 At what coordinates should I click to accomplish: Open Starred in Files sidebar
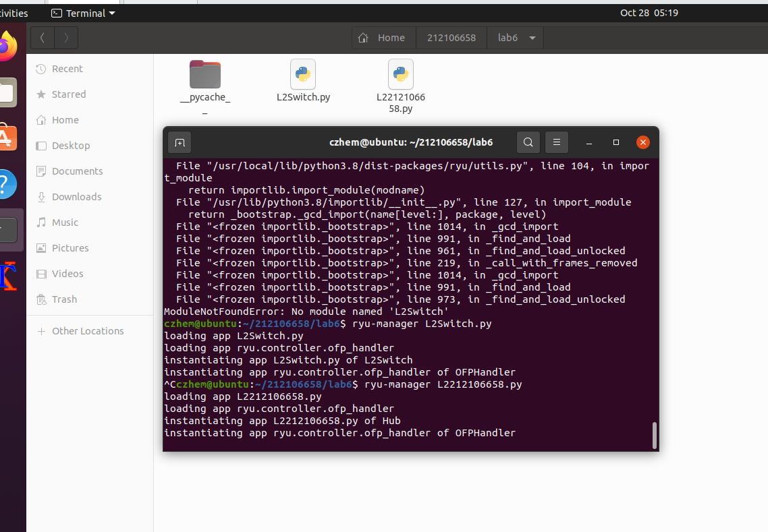tap(90, 94)
